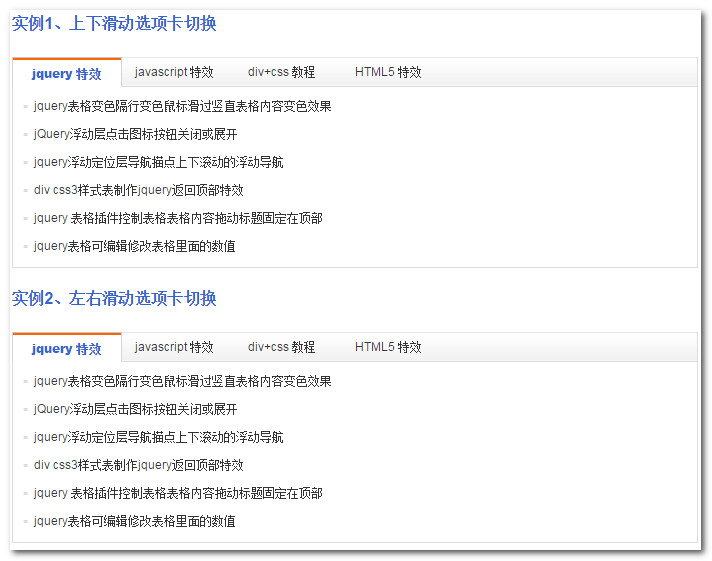Image resolution: width=712 pixels, height=561 pixels.
Task: Open jquery 表格插件控制表格 link in 实例2
Action: (x=178, y=493)
